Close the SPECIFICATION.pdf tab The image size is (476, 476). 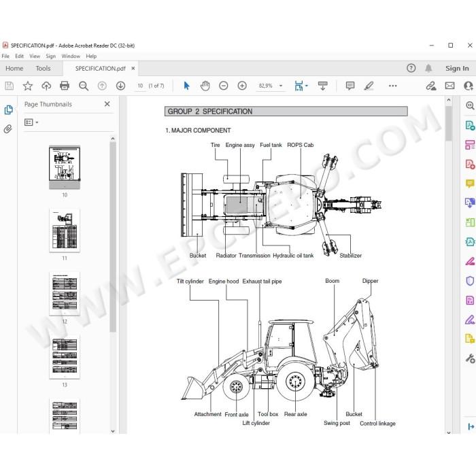point(133,69)
